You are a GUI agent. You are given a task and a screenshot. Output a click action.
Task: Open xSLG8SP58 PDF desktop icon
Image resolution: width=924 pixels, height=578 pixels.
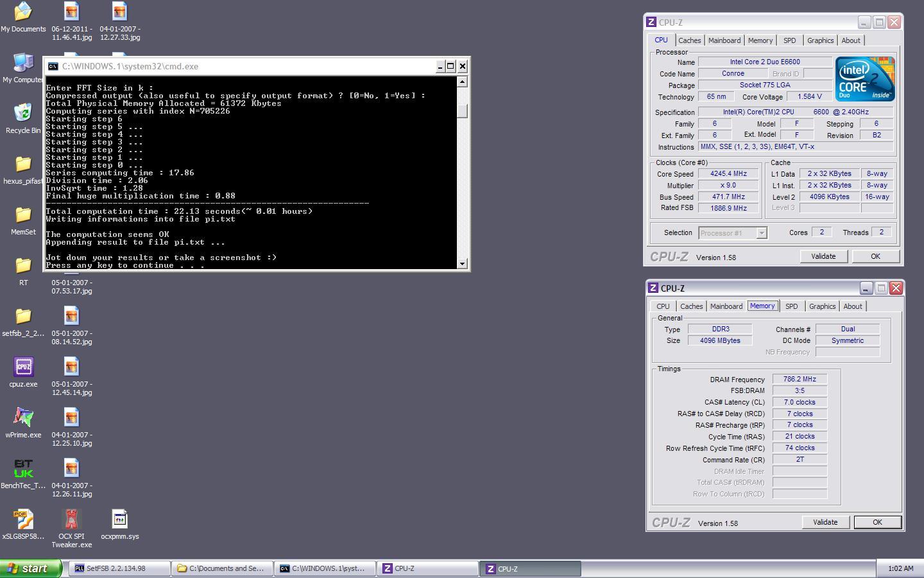23,525
